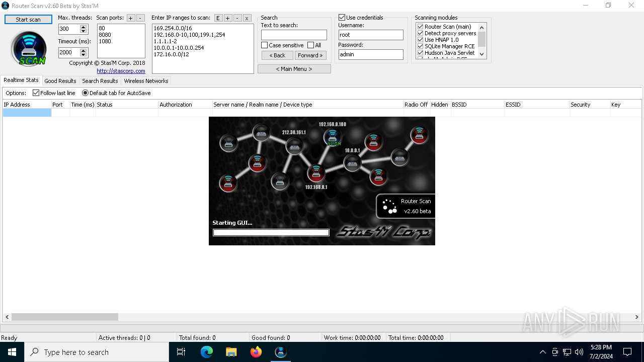Focus the Password input field
Image resolution: width=644 pixels, height=362 pixels.
(x=371, y=54)
